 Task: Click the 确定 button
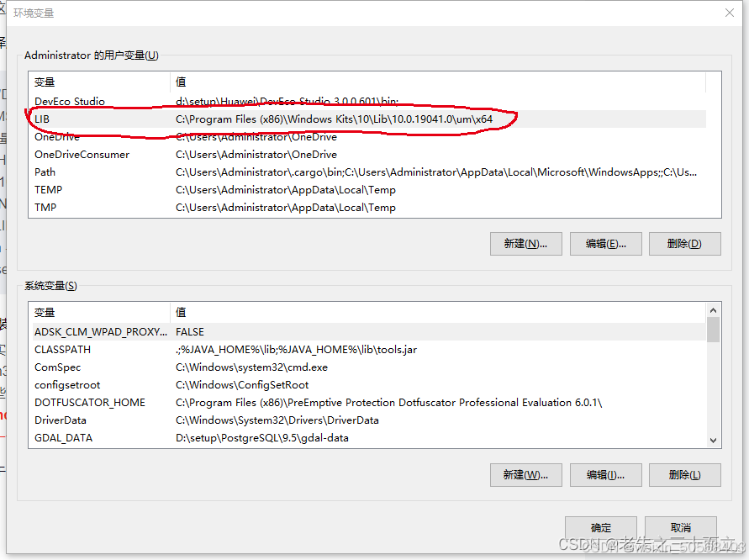point(600,526)
